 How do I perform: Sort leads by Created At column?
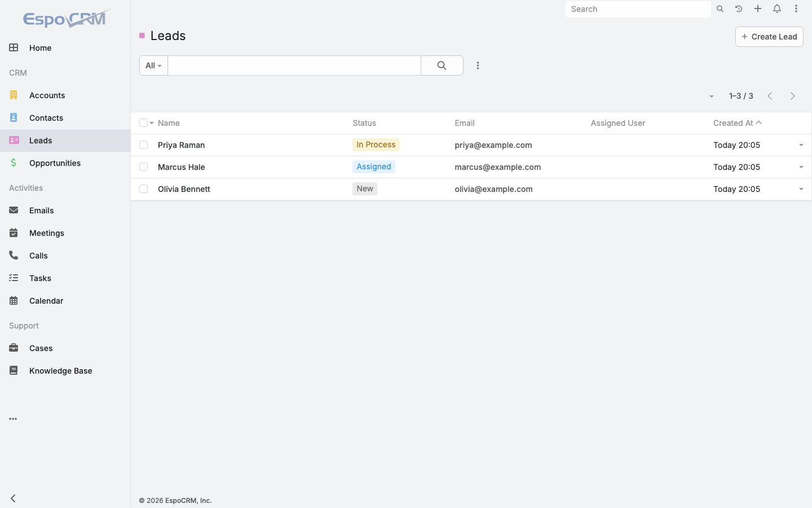pos(733,123)
